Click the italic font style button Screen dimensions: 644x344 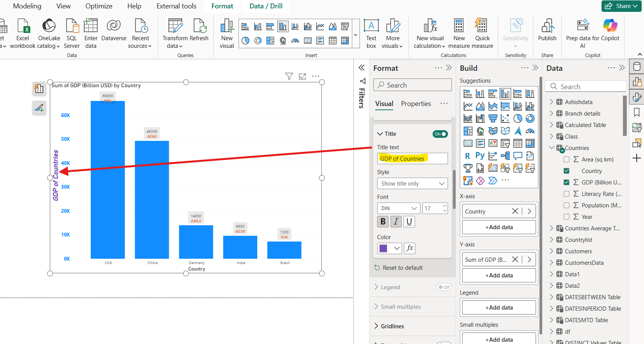pos(396,222)
